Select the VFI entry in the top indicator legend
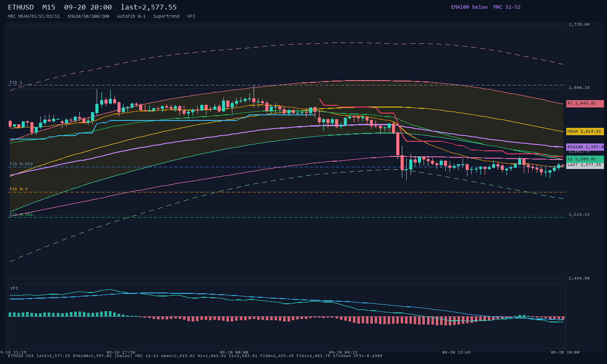 pos(191,16)
